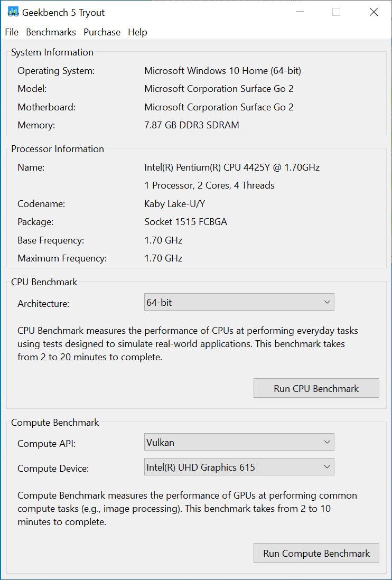Screen dimensions: 392x580
Task: Open the Help menu
Action: (137, 32)
